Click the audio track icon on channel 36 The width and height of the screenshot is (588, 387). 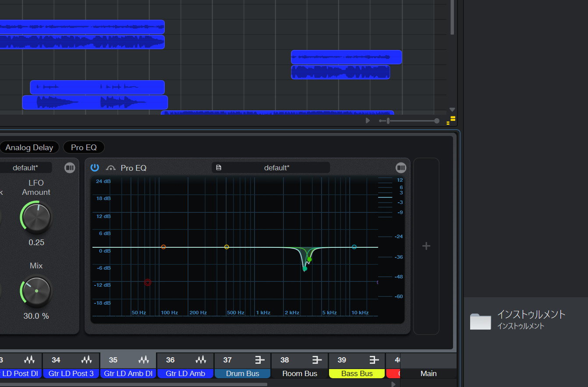tap(201, 360)
